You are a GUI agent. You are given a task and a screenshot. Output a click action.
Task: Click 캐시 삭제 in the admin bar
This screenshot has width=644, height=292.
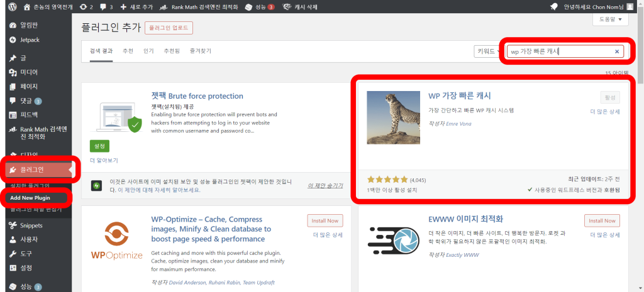click(300, 6)
